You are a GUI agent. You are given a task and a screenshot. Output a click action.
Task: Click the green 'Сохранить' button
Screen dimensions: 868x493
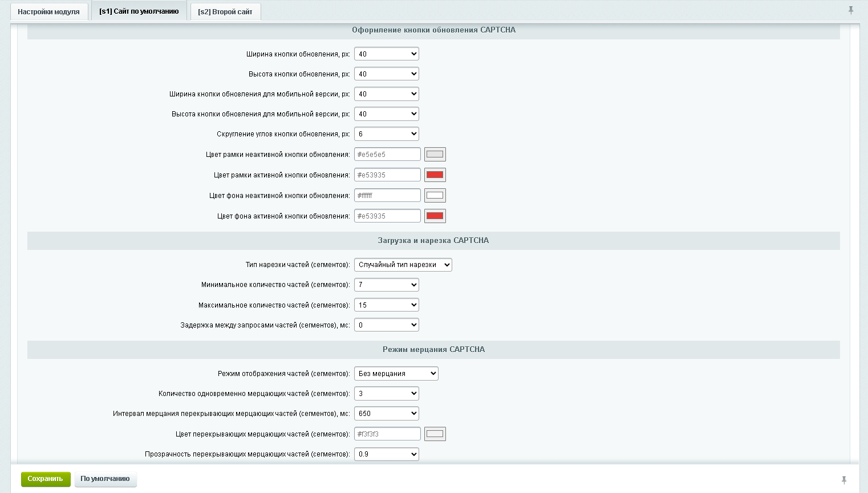coord(46,479)
